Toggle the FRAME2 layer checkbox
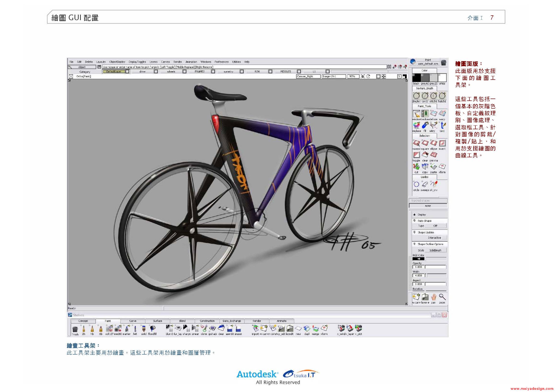 [x=213, y=71]
